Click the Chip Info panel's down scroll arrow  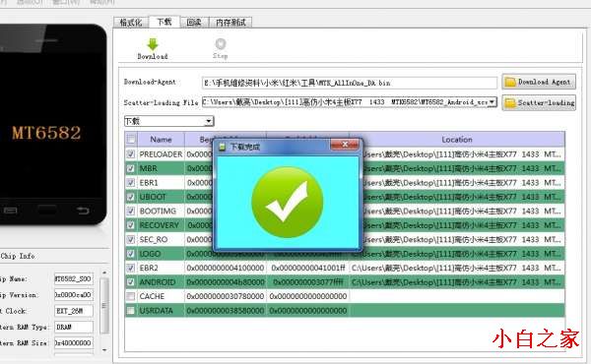point(104,349)
